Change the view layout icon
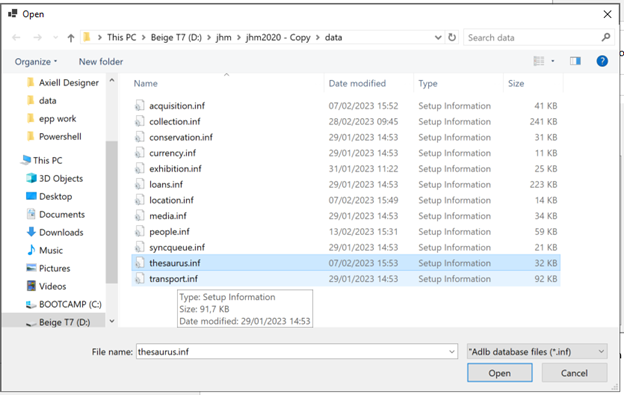This screenshot has width=624, height=395. coord(538,61)
